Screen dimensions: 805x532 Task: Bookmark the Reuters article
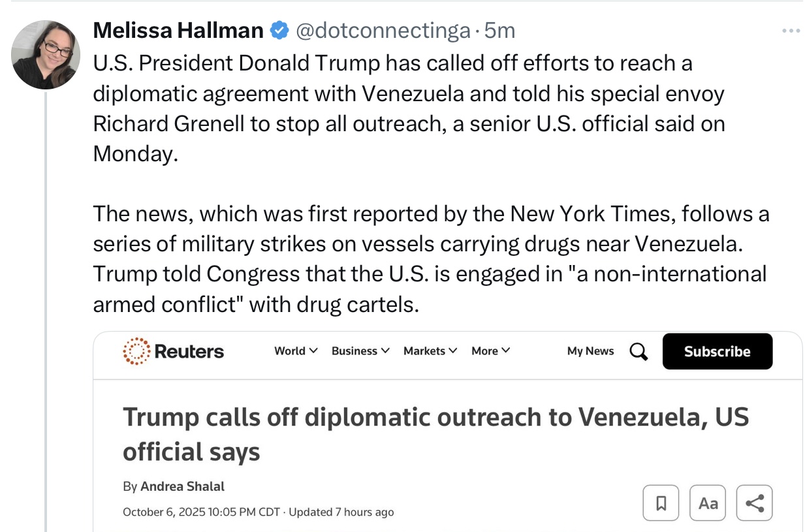[x=660, y=503]
